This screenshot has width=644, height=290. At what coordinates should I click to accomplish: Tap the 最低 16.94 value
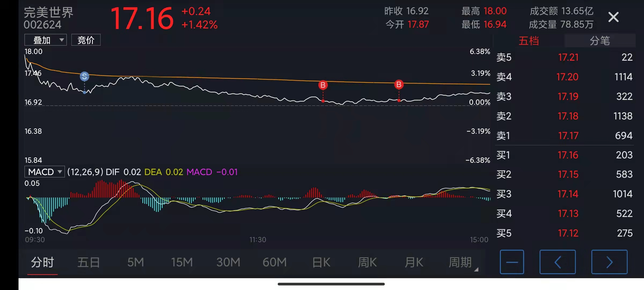(x=495, y=24)
